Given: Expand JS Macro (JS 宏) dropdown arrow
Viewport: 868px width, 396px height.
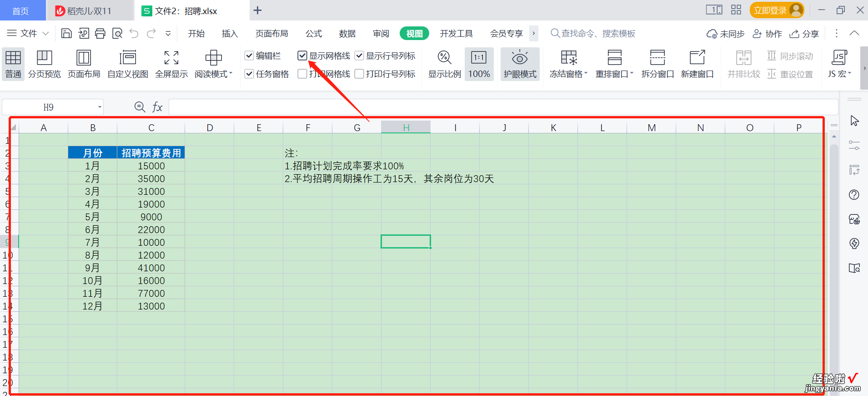Looking at the screenshot, I should [849, 73].
